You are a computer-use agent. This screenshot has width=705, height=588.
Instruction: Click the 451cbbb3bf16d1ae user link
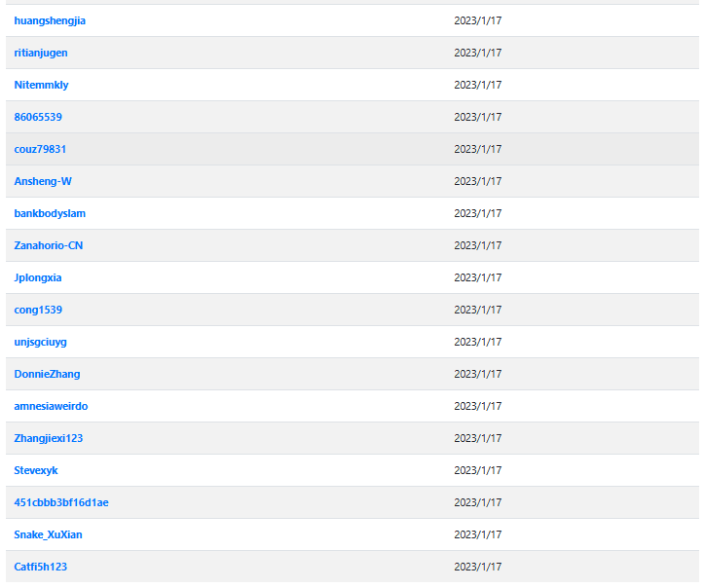[61, 502]
